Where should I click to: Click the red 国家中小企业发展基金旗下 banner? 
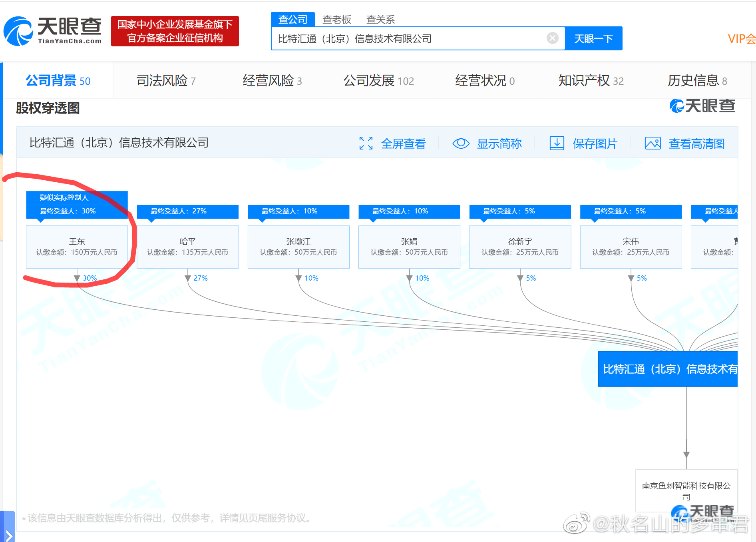(175, 31)
